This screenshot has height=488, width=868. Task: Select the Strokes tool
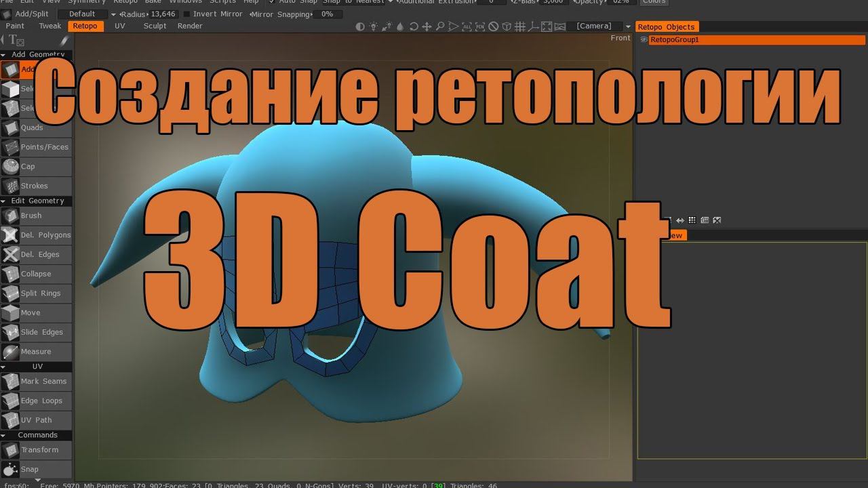pos(36,186)
